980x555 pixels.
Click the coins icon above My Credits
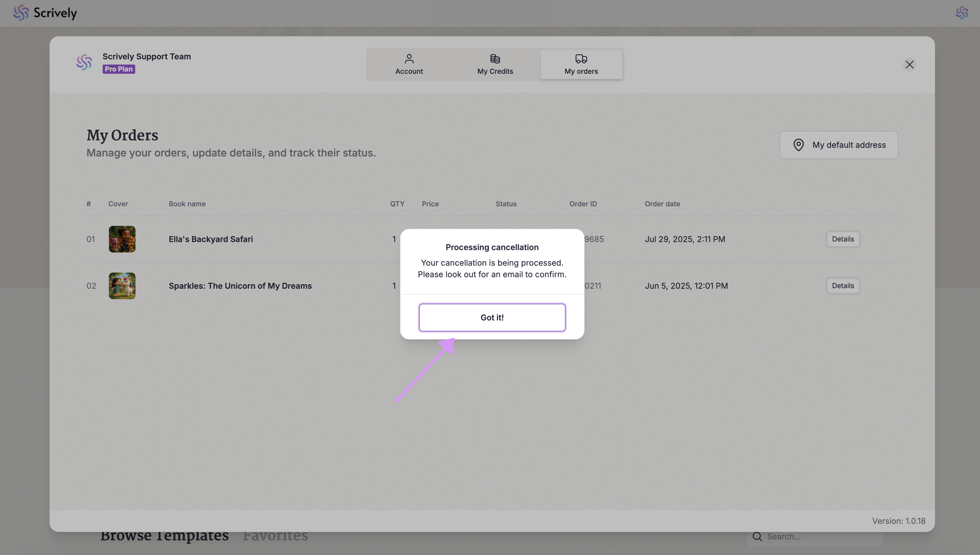pyautogui.click(x=495, y=59)
